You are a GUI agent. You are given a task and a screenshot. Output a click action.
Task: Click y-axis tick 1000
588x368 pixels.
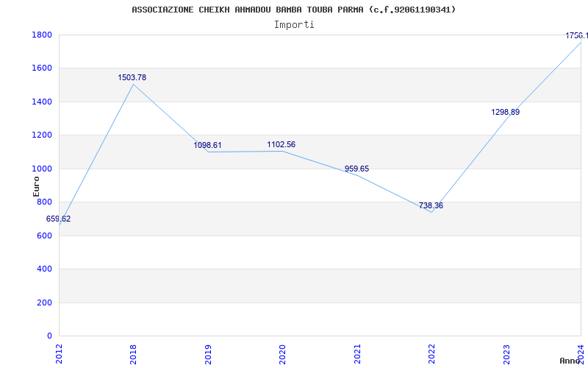pyautogui.click(x=42, y=169)
